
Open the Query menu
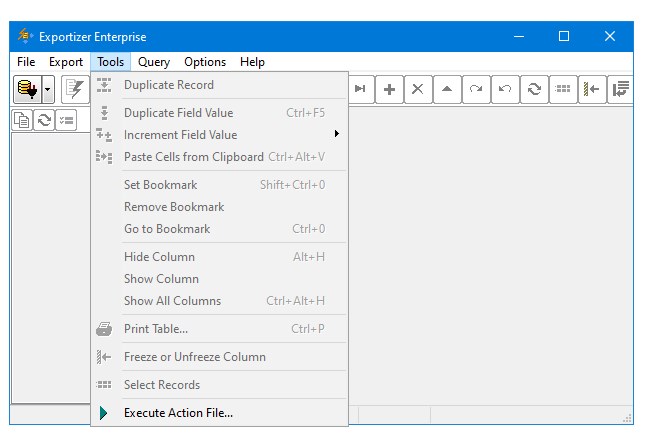click(x=154, y=62)
